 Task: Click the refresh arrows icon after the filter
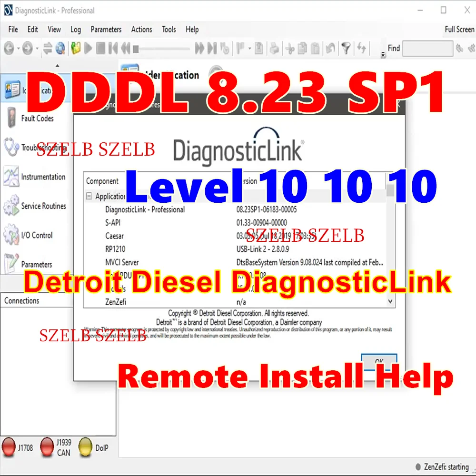[361, 48]
